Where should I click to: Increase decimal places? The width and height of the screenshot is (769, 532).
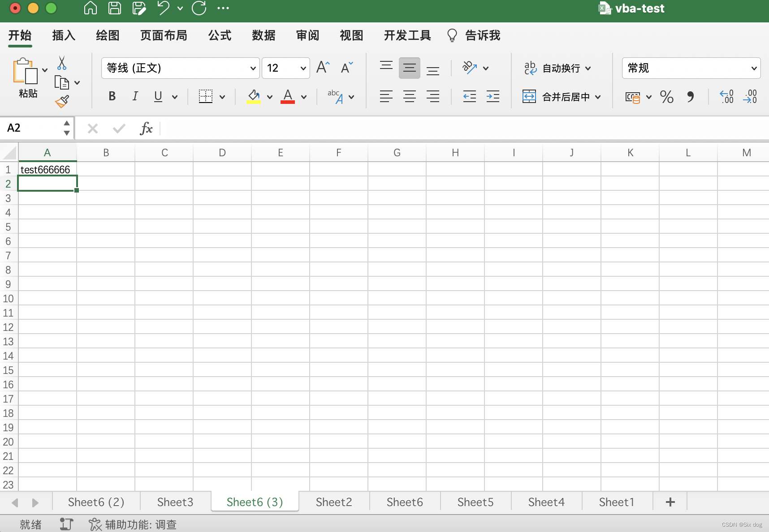pos(726,96)
